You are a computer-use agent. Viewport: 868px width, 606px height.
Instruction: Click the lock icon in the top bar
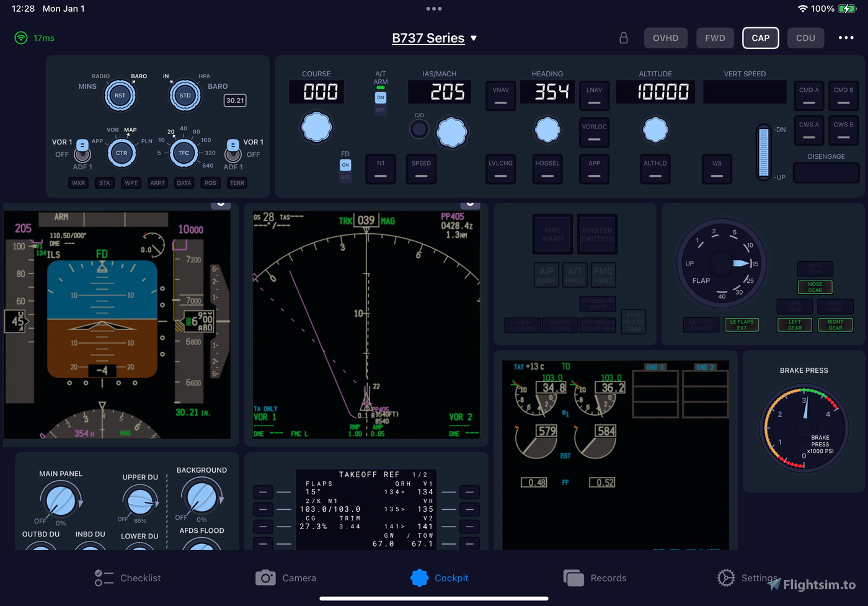(624, 38)
